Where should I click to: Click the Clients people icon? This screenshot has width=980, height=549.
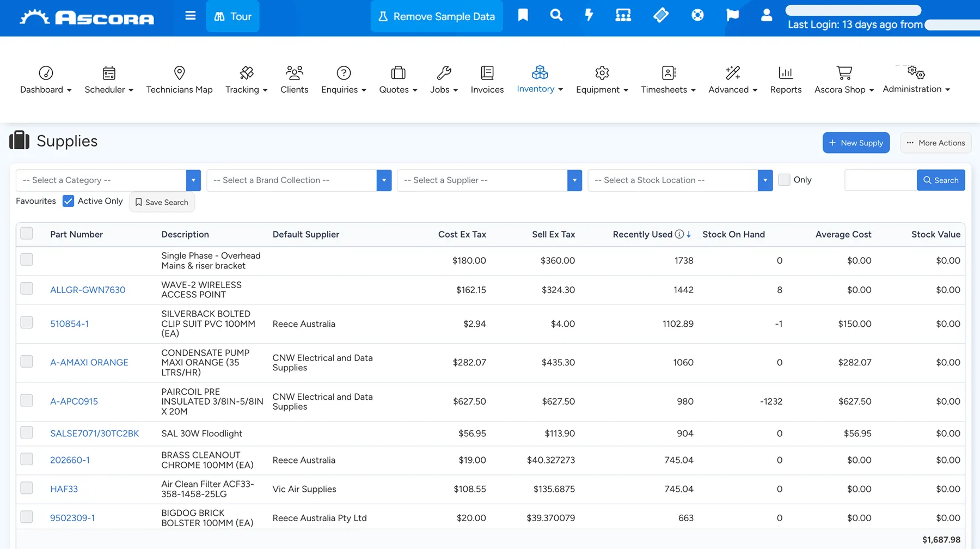tap(294, 72)
